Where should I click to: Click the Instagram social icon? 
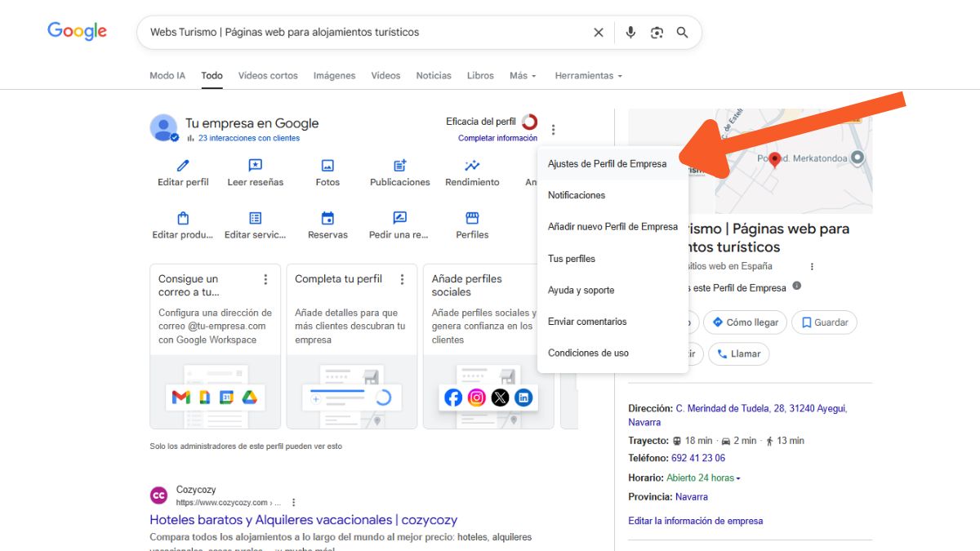[476, 398]
